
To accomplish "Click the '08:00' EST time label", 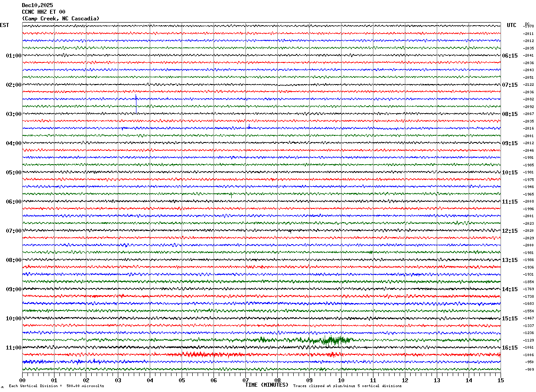I will [x=14, y=260].
